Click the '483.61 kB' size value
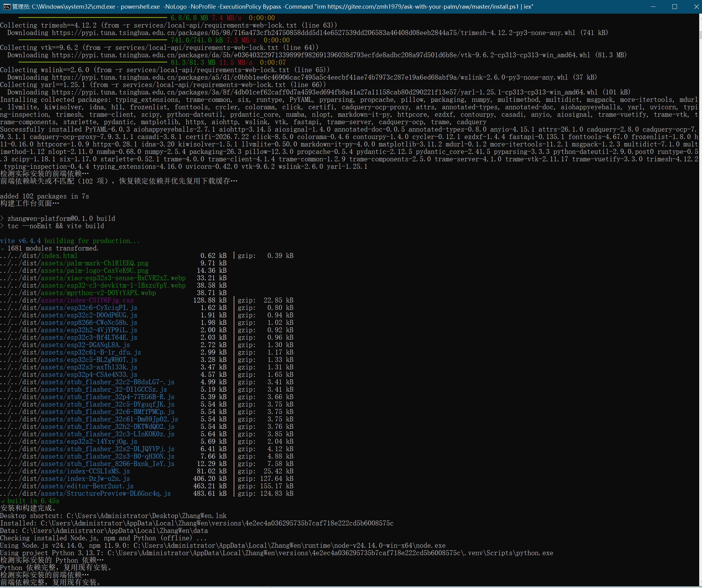 (210, 494)
